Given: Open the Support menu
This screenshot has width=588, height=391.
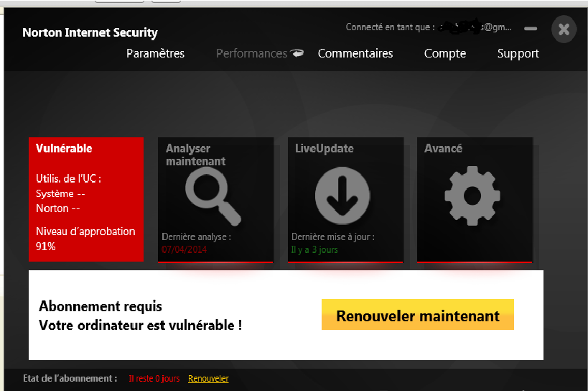Looking at the screenshot, I should [518, 54].
